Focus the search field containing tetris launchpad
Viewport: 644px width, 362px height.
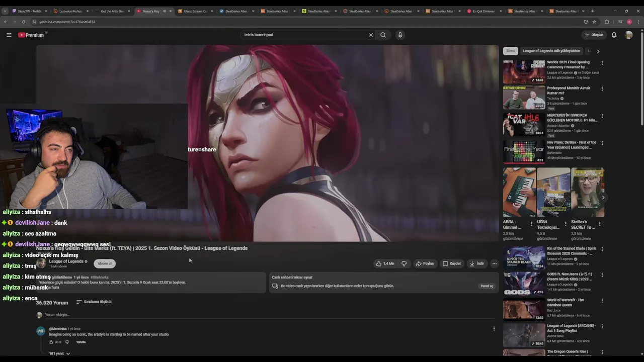pos(304,35)
